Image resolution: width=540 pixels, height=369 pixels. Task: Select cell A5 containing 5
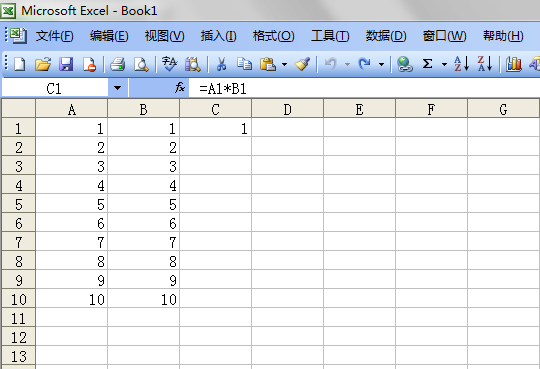point(72,204)
